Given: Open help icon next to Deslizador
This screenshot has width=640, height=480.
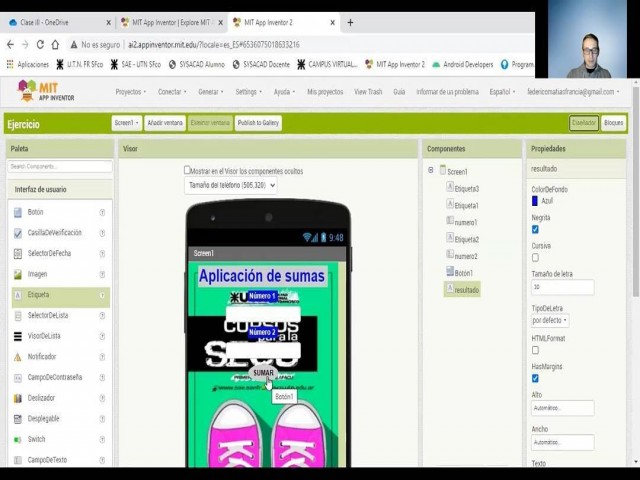Looking at the screenshot, I should [x=102, y=398].
